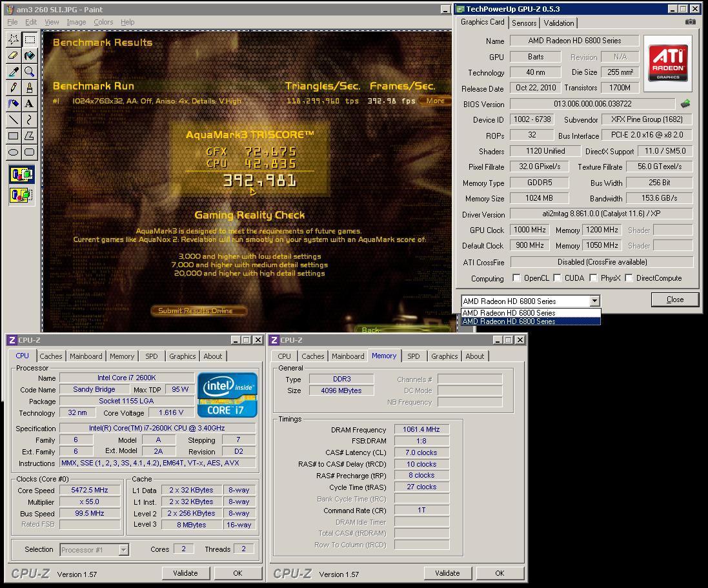Open the Image menu in Paint
This screenshot has height=588, width=708.
76,22
